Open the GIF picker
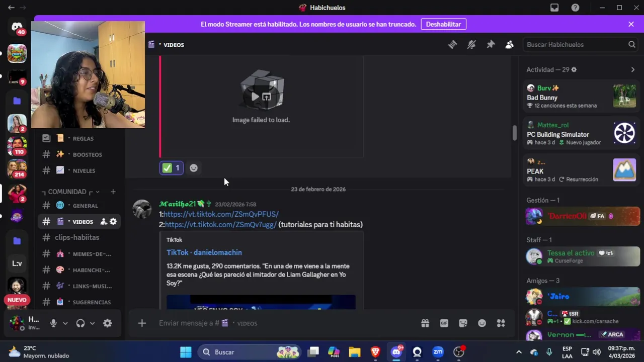The height and width of the screenshot is (362, 644). 444,323
